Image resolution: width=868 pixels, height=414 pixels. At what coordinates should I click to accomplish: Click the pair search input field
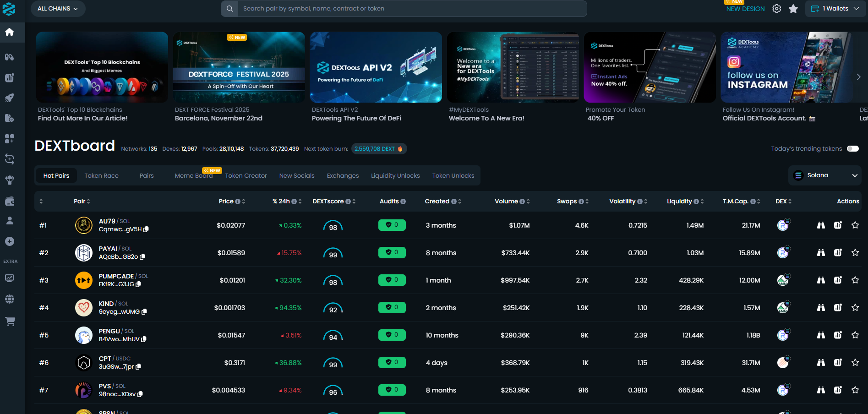(412, 9)
